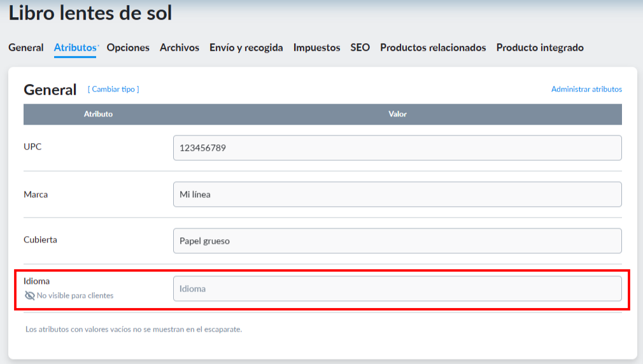
Task: Open the Administrar atributos link
Action: click(x=586, y=89)
